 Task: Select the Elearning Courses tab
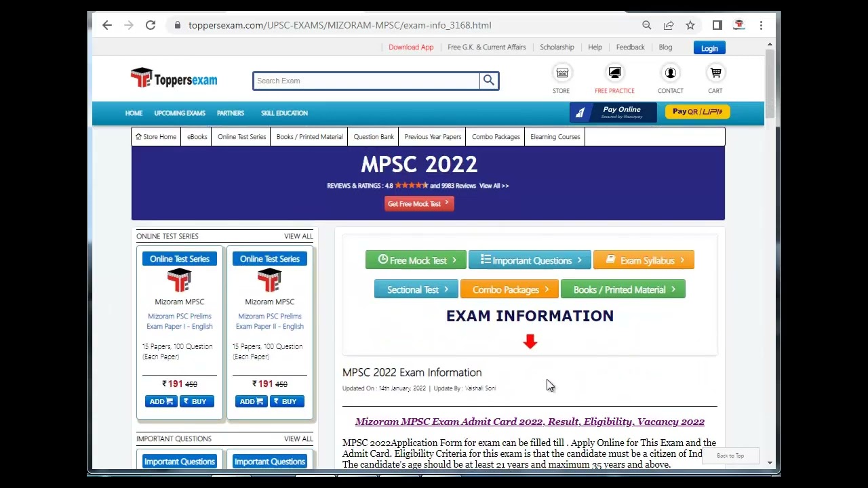click(x=555, y=137)
